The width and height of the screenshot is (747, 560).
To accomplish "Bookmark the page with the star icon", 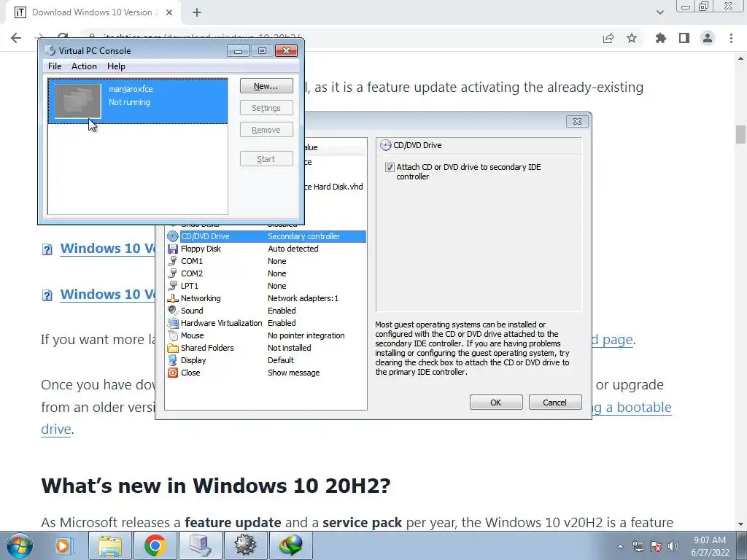I will (x=632, y=38).
